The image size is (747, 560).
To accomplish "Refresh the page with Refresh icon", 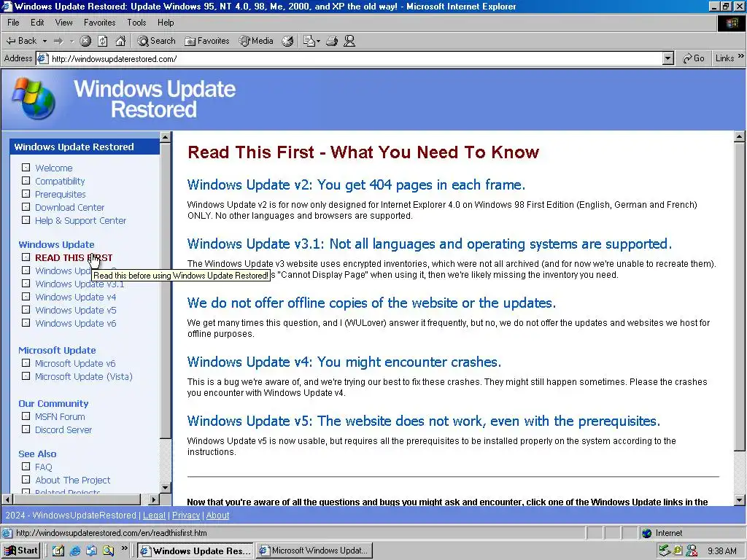I will tap(103, 42).
